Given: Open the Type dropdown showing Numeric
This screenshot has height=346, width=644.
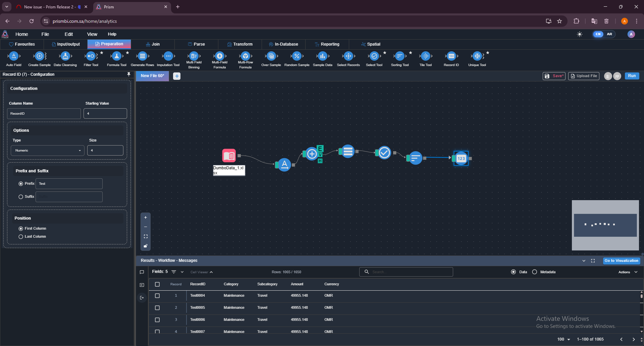Looking at the screenshot, I should click(47, 151).
